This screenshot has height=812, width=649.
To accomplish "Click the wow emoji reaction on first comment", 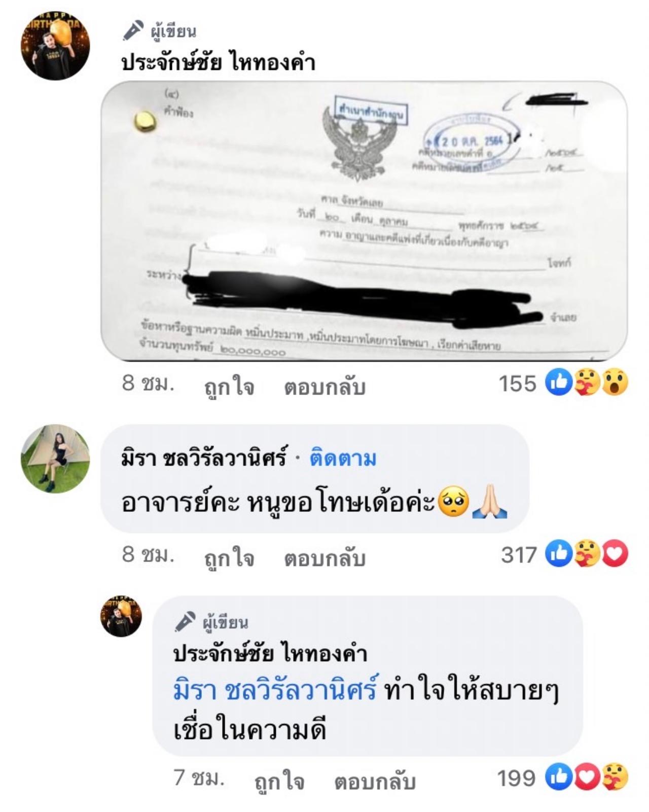I will (615, 383).
